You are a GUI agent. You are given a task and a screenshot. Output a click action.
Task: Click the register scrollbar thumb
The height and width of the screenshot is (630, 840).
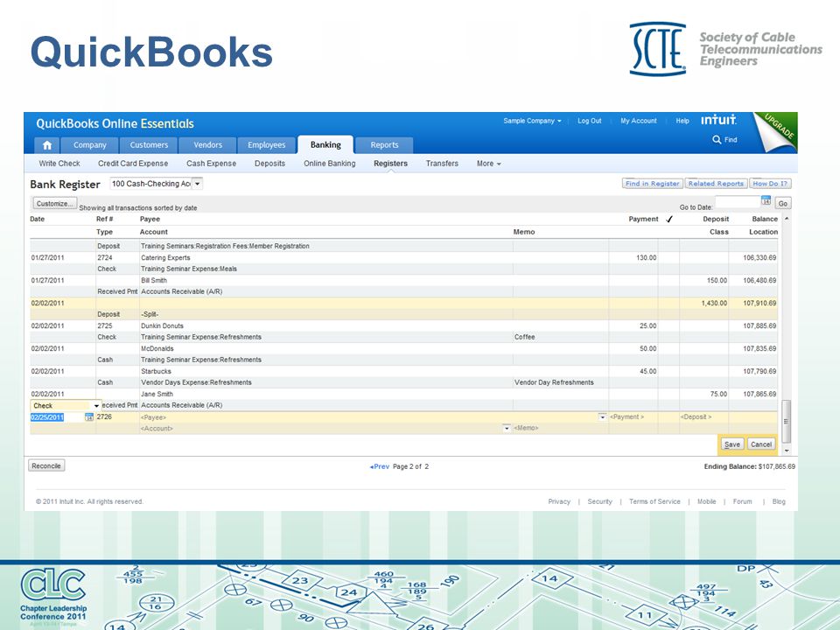tap(786, 421)
